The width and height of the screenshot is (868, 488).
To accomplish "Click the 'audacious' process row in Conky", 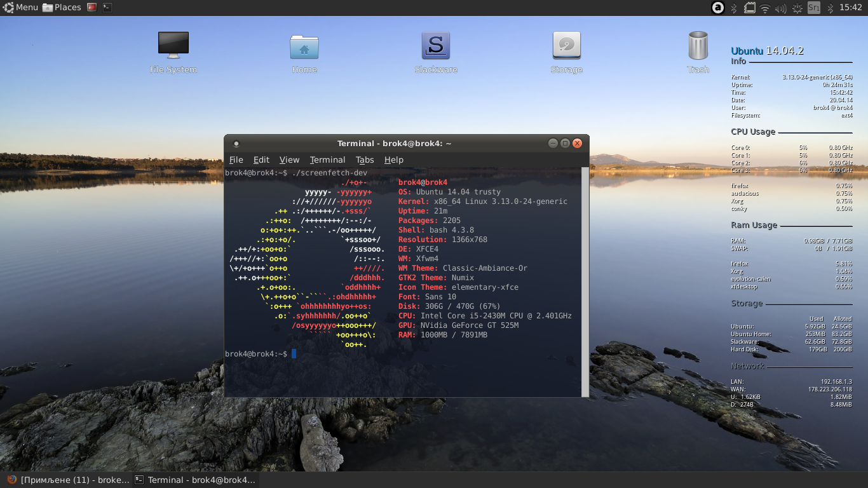I will point(792,194).
